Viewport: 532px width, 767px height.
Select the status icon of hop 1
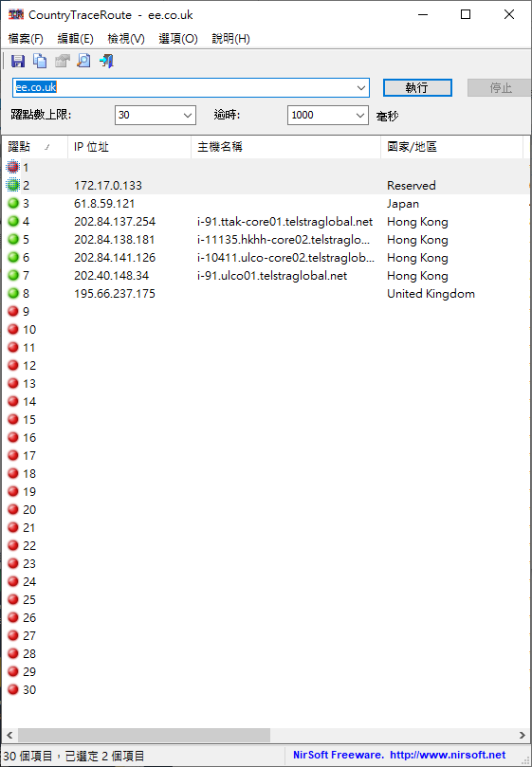click(13, 167)
